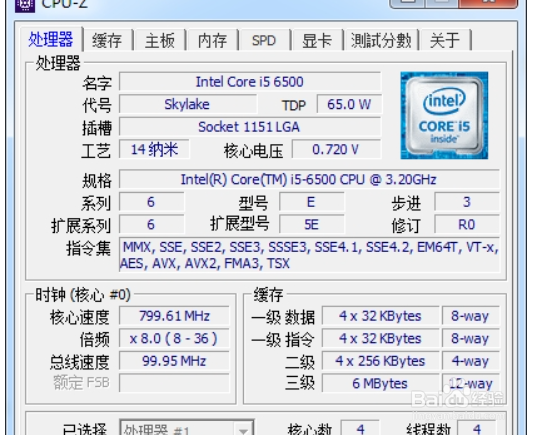Click the 系列 family value 6
This screenshot has width=536, height=435.
[x=151, y=202]
